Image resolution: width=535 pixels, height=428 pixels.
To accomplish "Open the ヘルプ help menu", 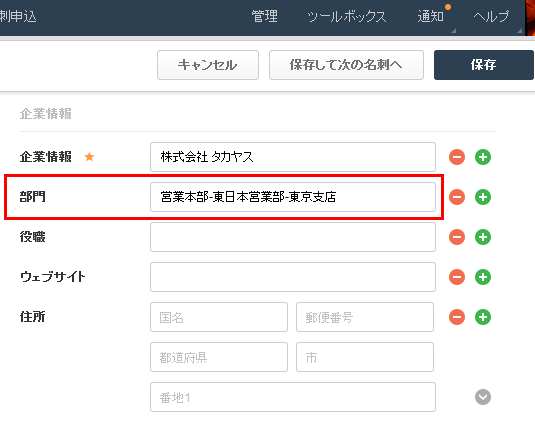I will coord(491,16).
